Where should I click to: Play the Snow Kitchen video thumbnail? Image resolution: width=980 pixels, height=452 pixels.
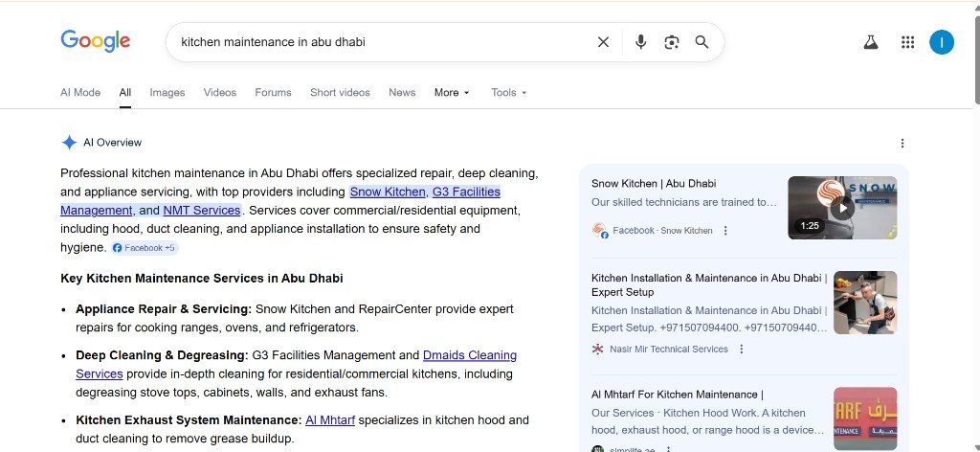click(x=842, y=208)
